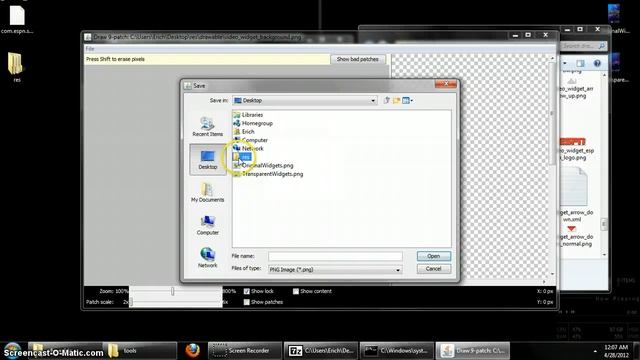This screenshot has height=360, width=640.
Task: Open Firefox from taskbar
Action: (x=192, y=351)
